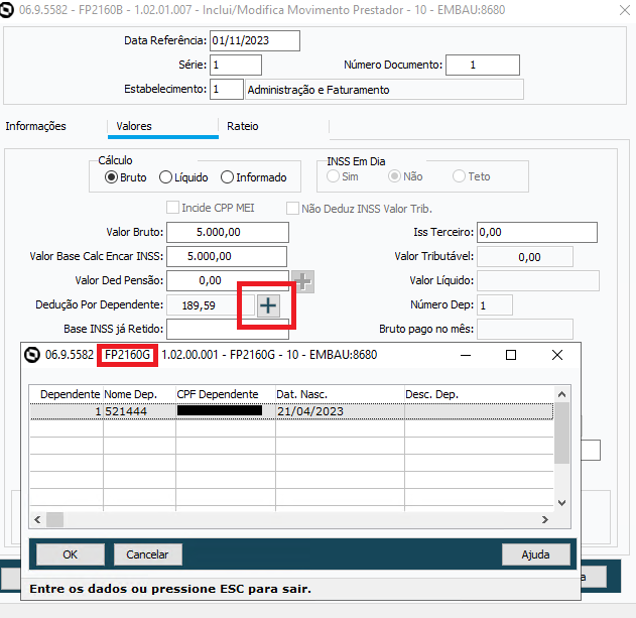Click the Iss Terceiro field
Screen dimensions: 636x618
point(537,232)
